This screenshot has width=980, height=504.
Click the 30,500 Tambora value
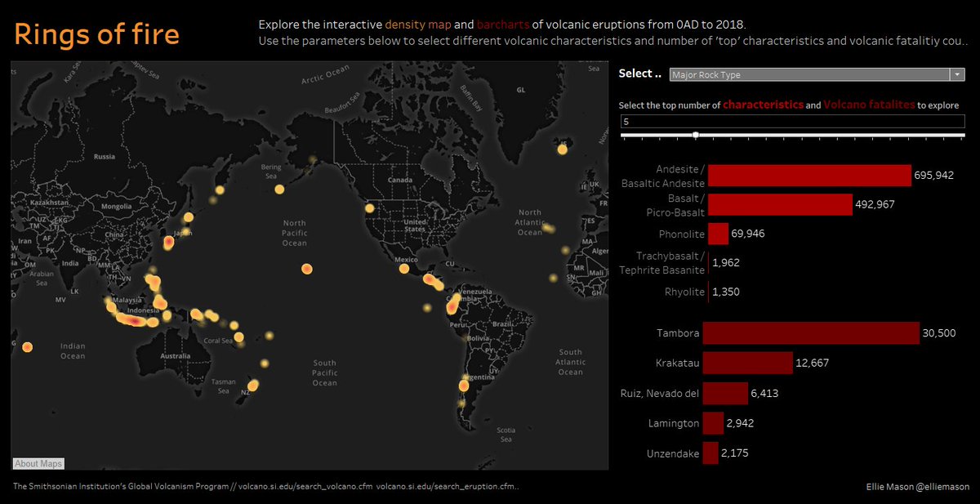pyautogui.click(x=939, y=333)
